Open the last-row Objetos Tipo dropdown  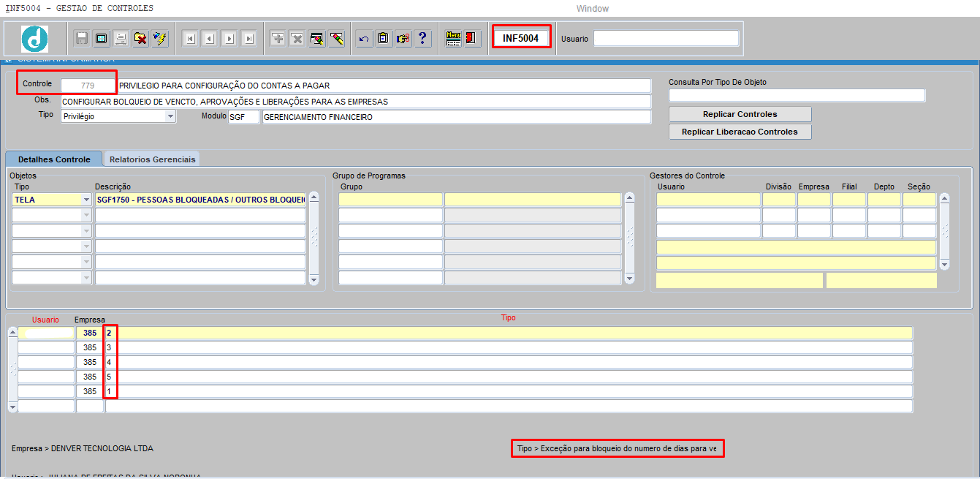(86, 278)
